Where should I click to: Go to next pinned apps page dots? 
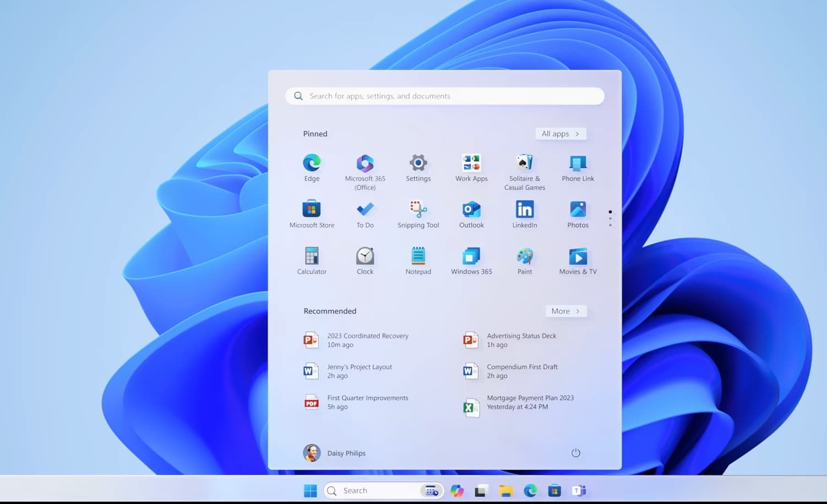click(x=610, y=218)
